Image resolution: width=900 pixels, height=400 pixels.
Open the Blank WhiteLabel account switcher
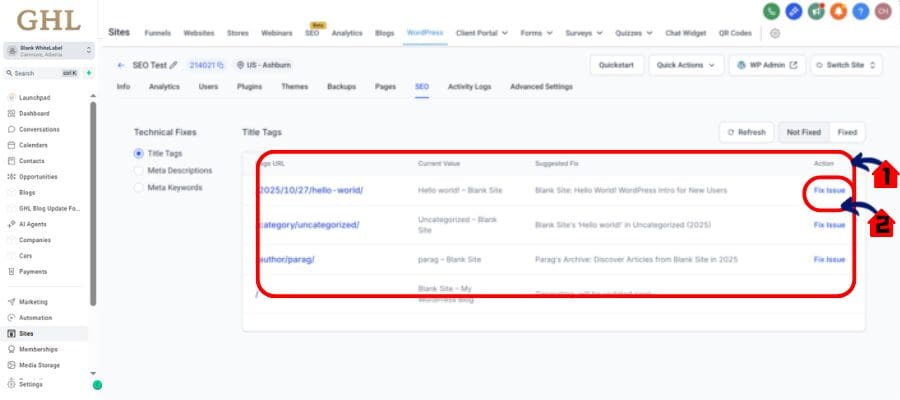pos(49,51)
